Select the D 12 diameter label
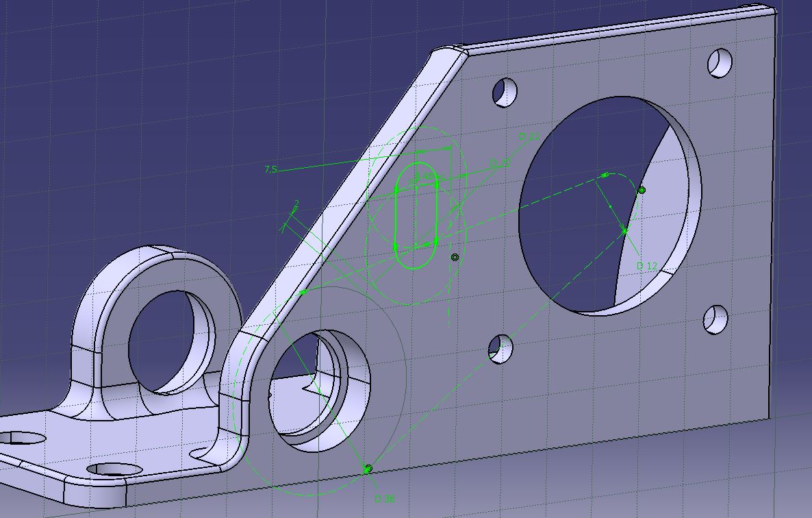This screenshot has width=812, height=518. point(647,266)
